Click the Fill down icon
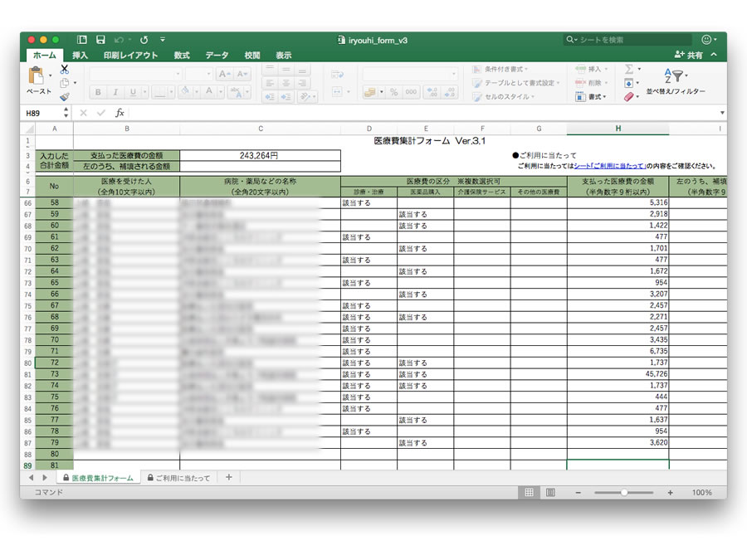The height and width of the screenshot is (560, 747). pyautogui.click(x=629, y=83)
